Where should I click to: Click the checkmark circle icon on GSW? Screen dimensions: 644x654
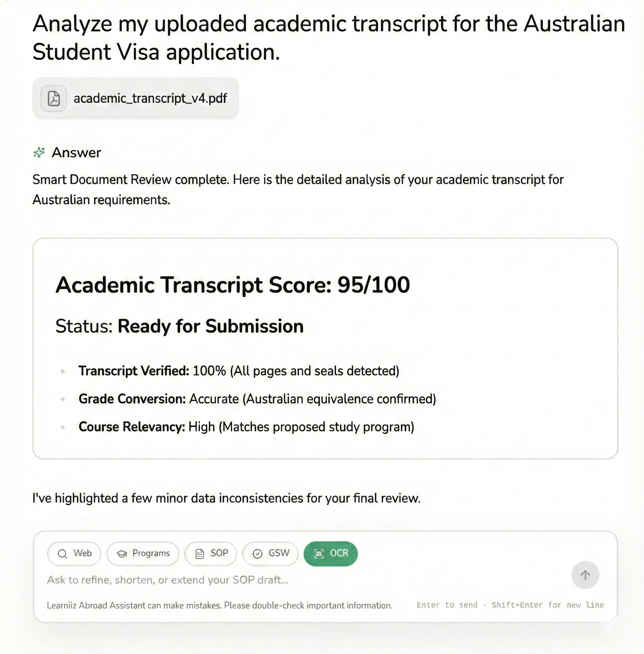pyautogui.click(x=258, y=554)
